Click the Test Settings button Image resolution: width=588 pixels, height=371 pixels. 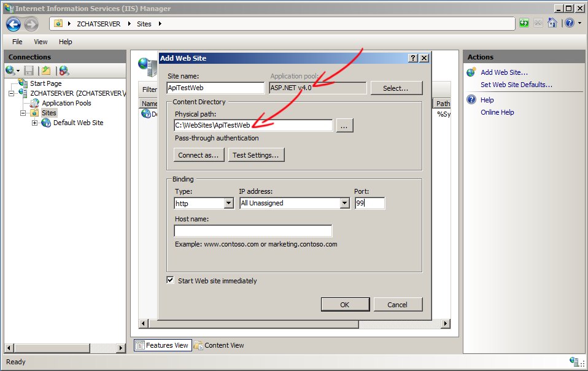(x=256, y=155)
